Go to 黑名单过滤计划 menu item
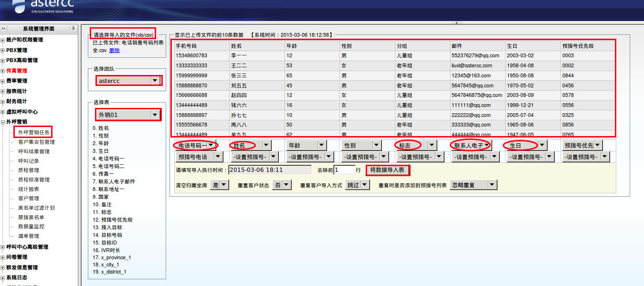 [36, 208]
